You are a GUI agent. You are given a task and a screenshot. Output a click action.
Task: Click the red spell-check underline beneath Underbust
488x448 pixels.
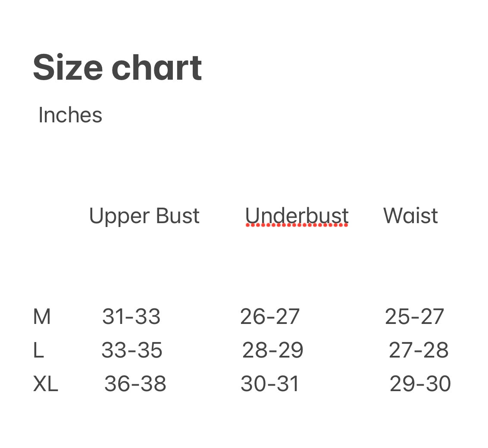297,225
